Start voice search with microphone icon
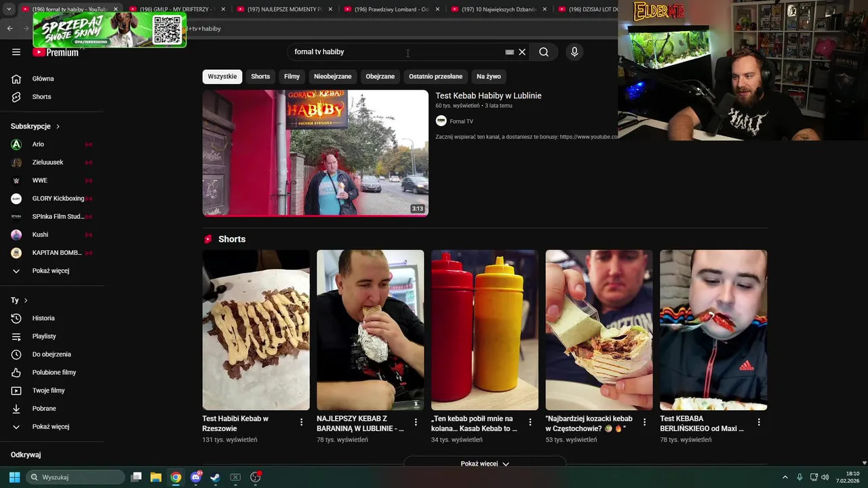Screen dimensions: 868x488 pyautogui.click(x=574, y=52)
